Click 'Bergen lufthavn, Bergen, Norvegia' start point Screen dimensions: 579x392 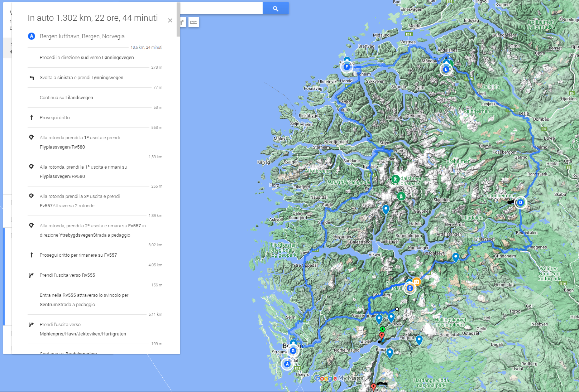click(82, 36)
